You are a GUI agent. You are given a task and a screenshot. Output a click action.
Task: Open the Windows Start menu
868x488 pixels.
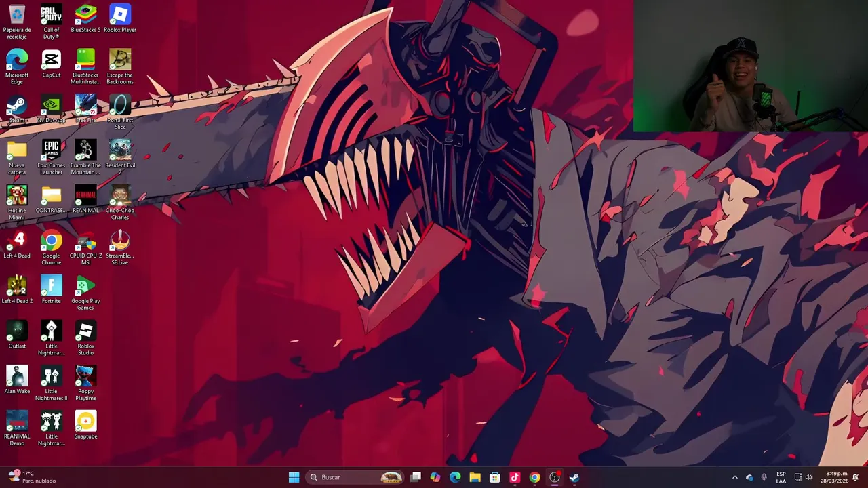click(x=294, y=477)
